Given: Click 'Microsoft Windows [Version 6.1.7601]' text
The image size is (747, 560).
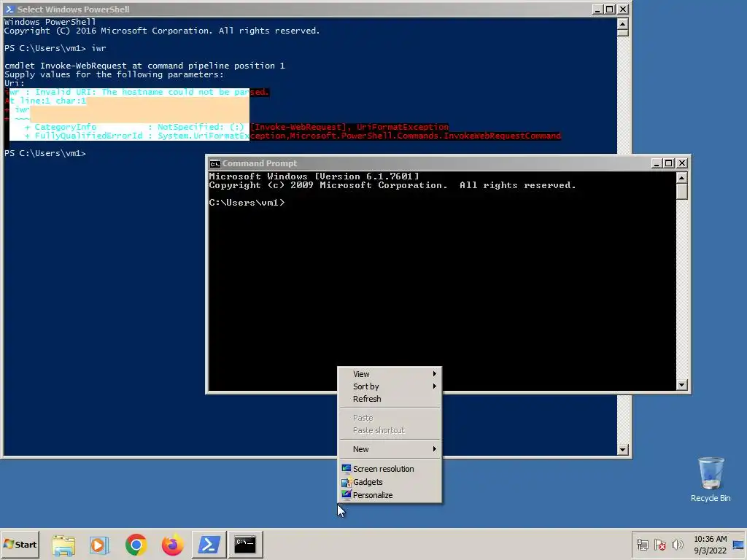Looking at the screenshot, I should (314, 176).
